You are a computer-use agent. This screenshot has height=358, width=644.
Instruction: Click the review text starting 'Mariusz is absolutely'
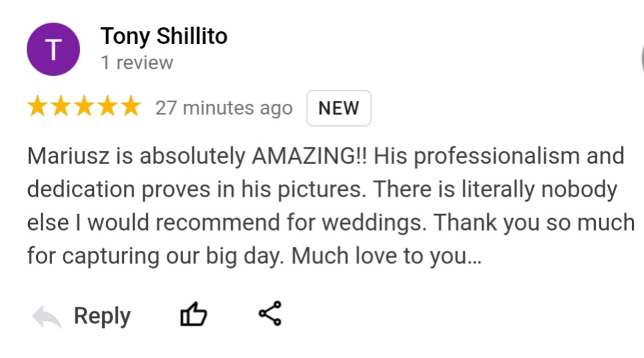(331, 206)
